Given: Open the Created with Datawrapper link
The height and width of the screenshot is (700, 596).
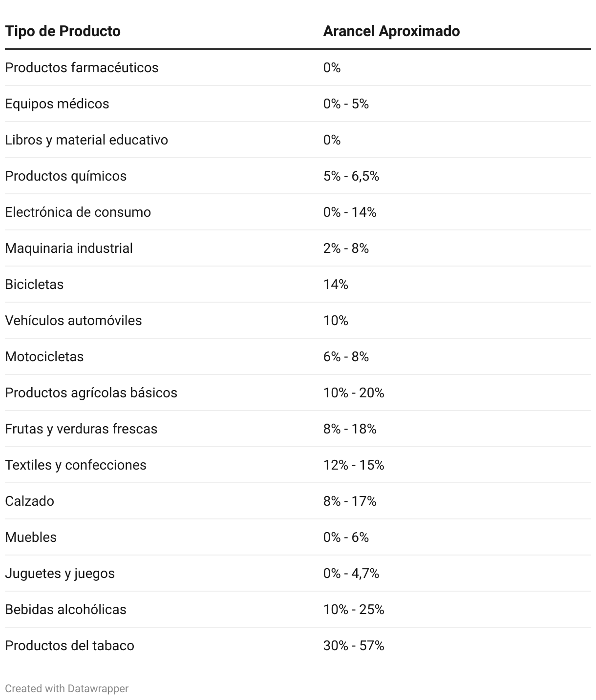Looking at the screenshot, I should [67, 688].
